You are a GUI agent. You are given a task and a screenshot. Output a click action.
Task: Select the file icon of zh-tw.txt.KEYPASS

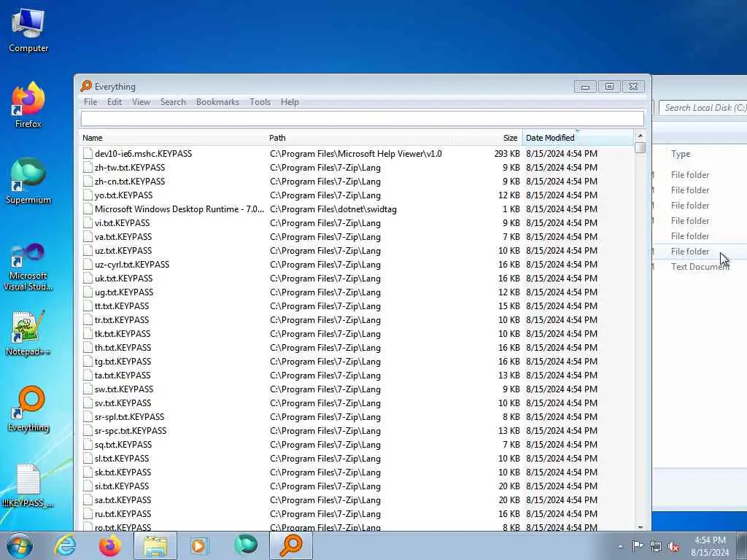(x=88, y=167)
